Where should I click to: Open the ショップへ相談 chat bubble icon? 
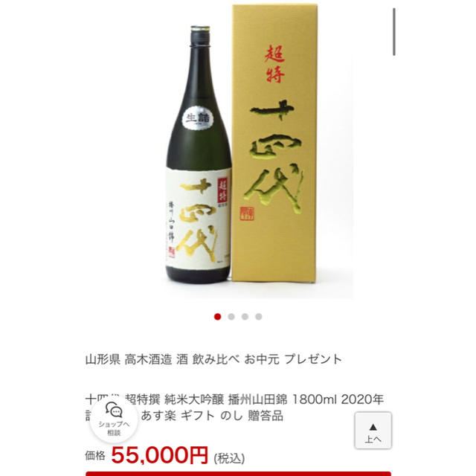coord(114,410)
